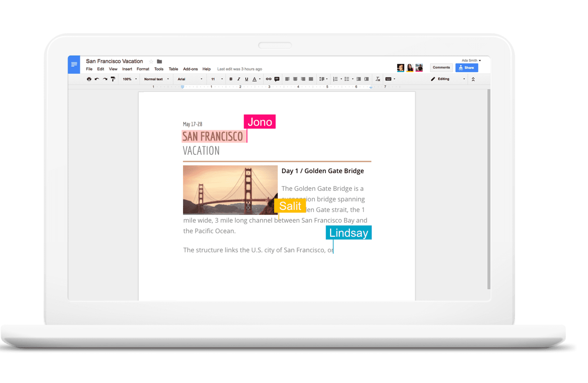Open the Add-ons menu
588x383 pixels.
190,69
